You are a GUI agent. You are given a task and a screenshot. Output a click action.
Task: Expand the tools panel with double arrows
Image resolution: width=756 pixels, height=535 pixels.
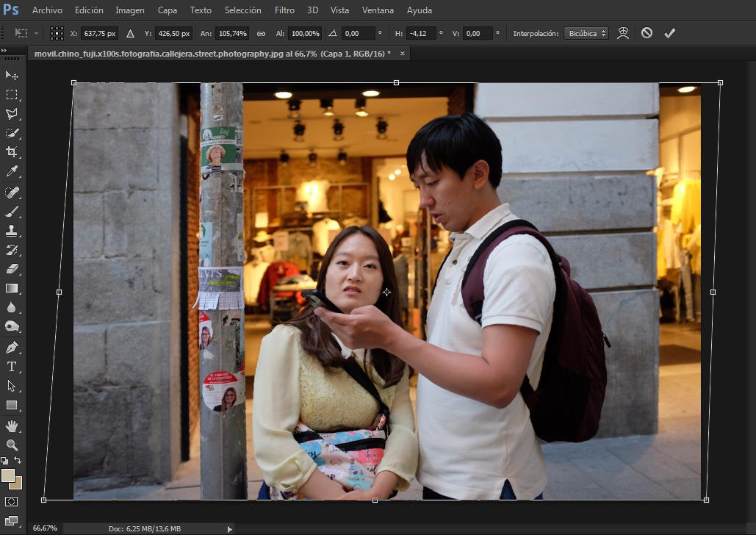coord(4,51)
